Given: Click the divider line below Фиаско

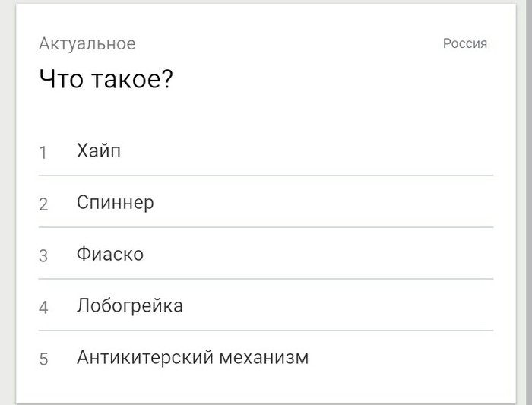Looking at the screenshot, I should [266, 279].
